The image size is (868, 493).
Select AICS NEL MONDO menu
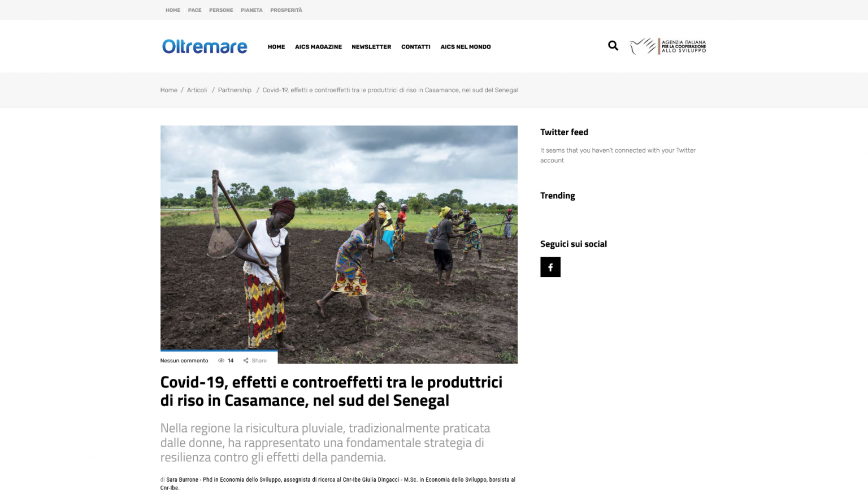point(466,47)
